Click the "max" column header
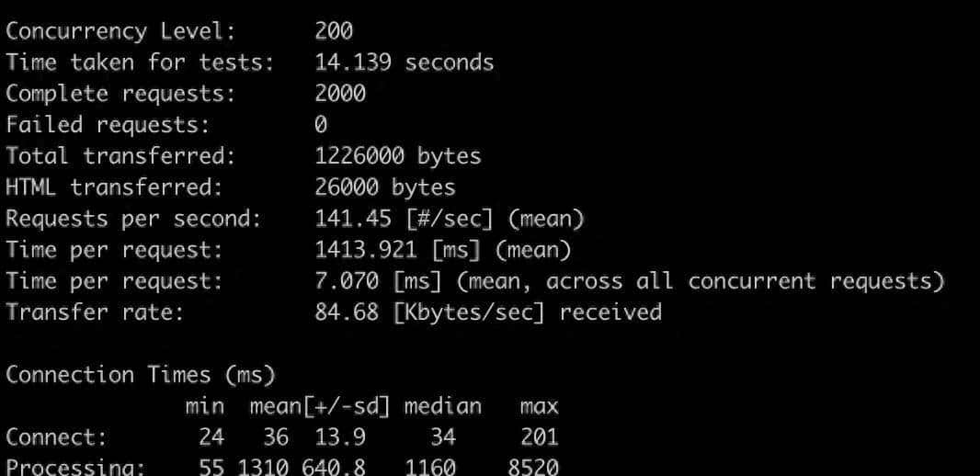 click(x=539, y=405)
